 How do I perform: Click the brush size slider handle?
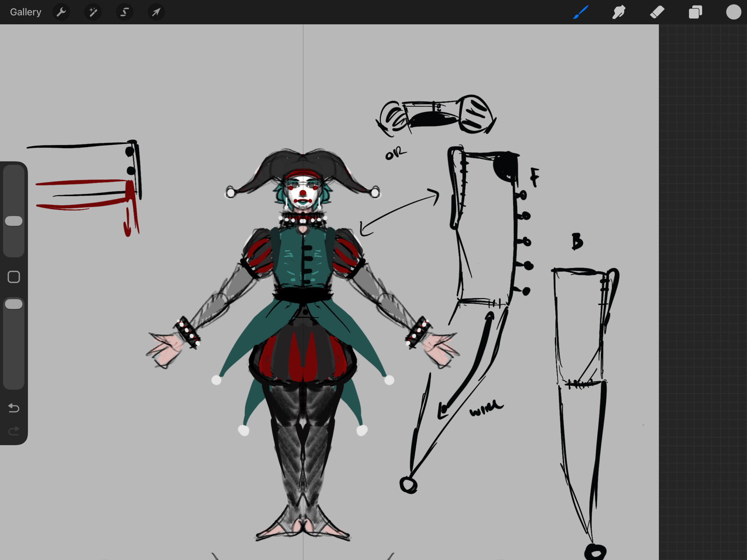pyautogui.click(x=14, y=221)
